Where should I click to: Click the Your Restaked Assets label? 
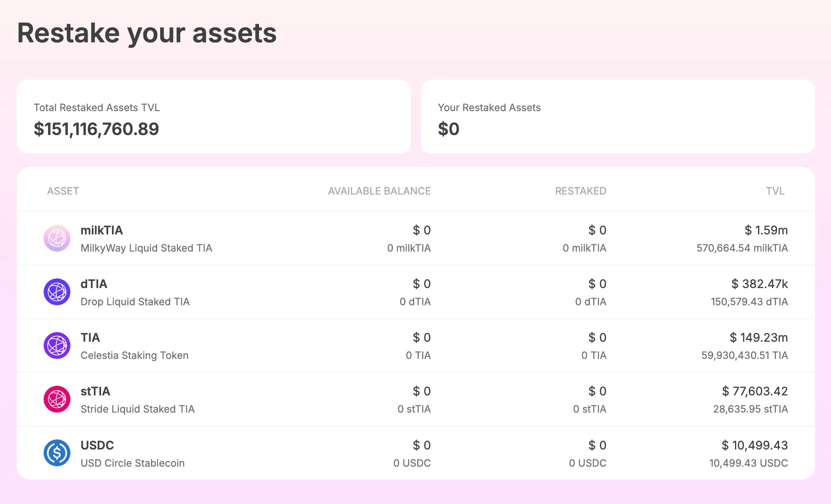click(x=489, y=107)
